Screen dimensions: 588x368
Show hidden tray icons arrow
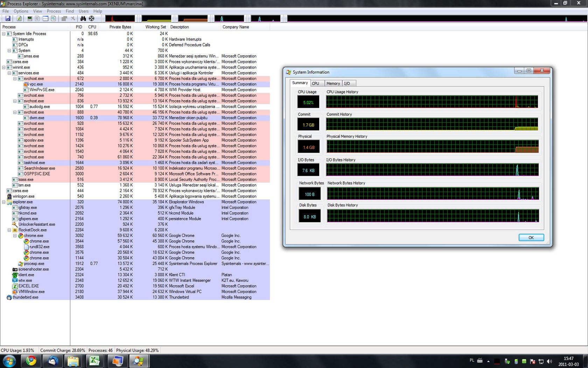pyautogui.click(x=488, y=361)
